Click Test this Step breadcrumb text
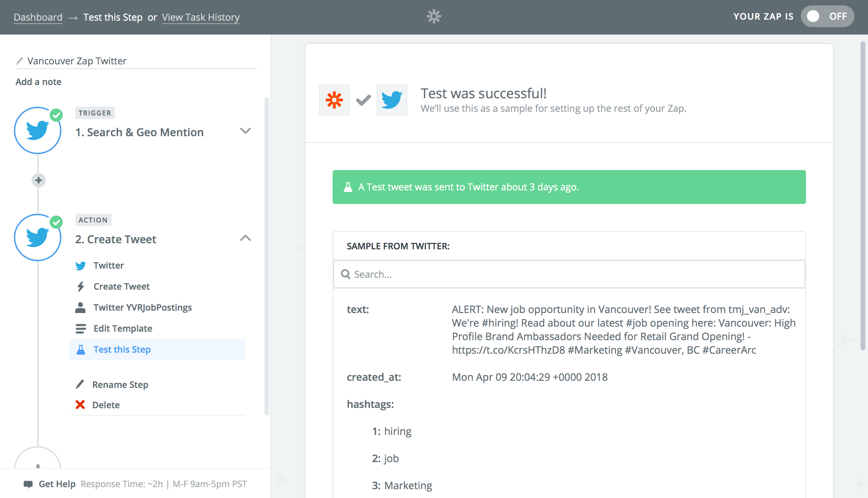This screenshot has height=498, width=868. click(113, 17)
